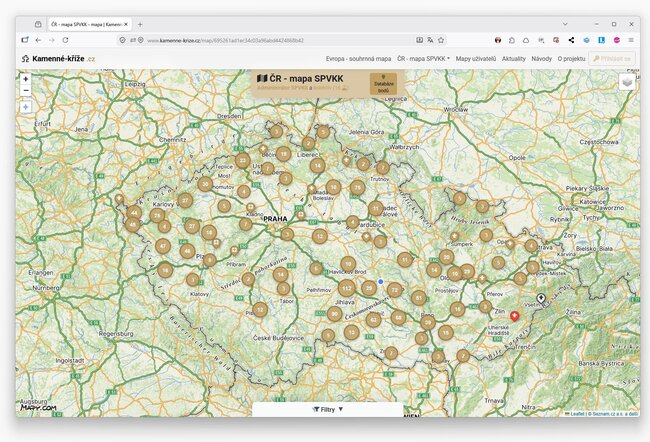Image resolution: width=650 pixels, height=442 pixels.
Task: Click the 72 cluster marker east of Jihlava
Action: coord(395,290)
